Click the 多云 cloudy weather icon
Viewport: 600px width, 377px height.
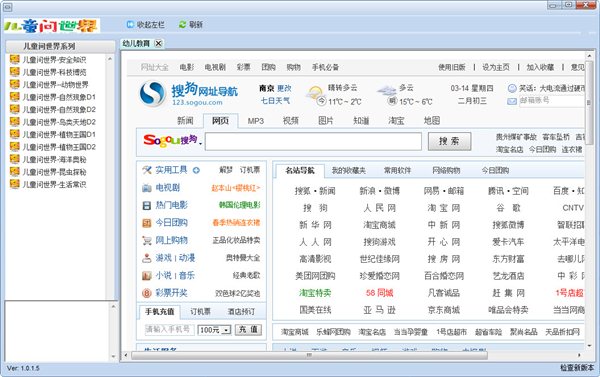point(386,91)
